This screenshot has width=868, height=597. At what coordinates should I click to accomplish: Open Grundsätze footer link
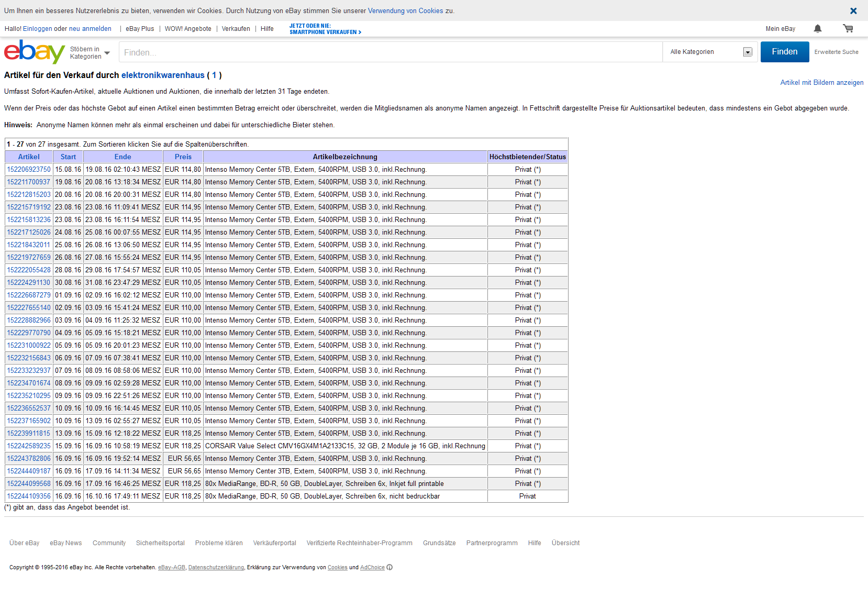[x=439, y=543]
